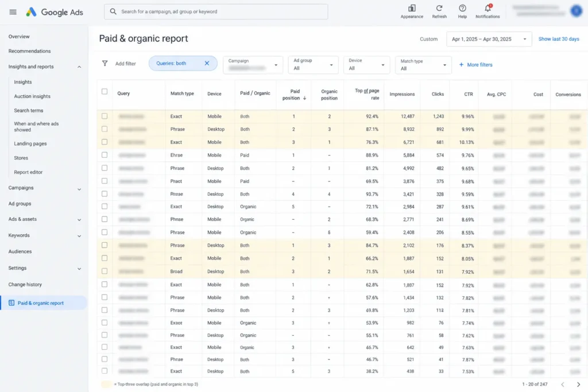Toggle the select-all rows checkbox
This screenshot has width=588, height=392.
coord(105,91)
